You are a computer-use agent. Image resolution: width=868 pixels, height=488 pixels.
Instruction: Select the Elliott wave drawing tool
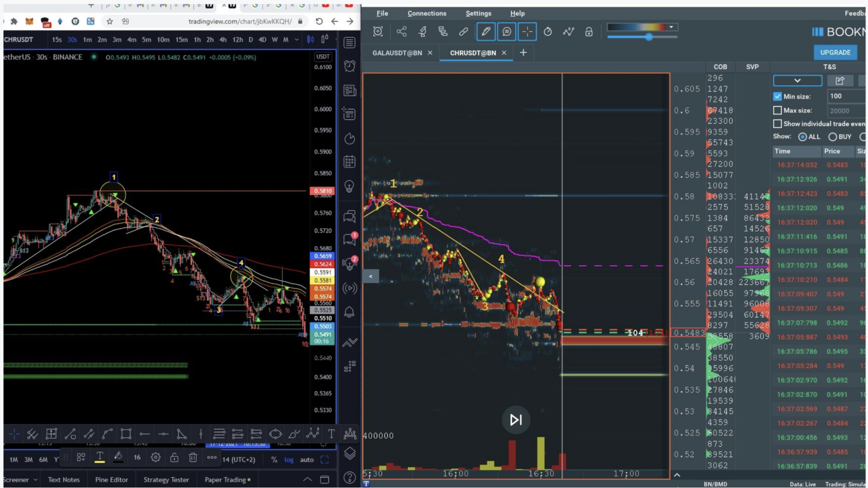[x=313, y=434]
